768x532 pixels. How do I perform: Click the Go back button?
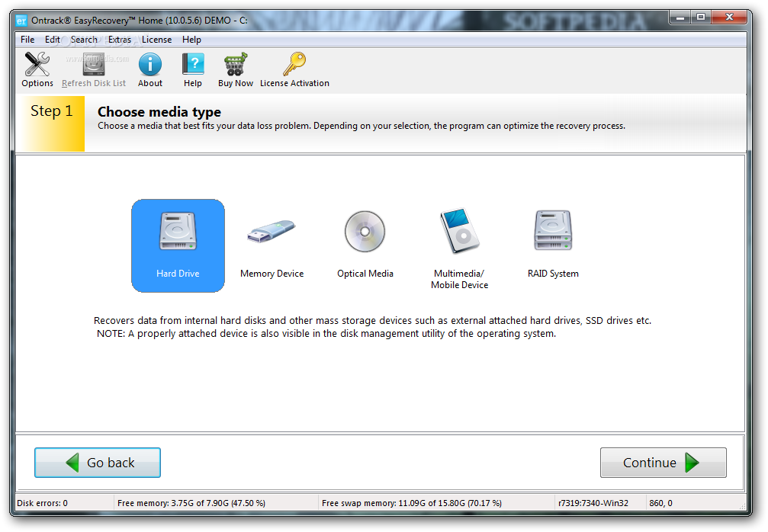click(x=98, y=463)
